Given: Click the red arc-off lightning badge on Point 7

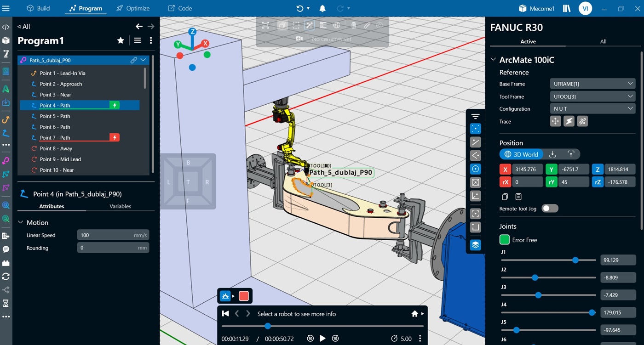Looking at the screenshot, I should click(115, 137).
